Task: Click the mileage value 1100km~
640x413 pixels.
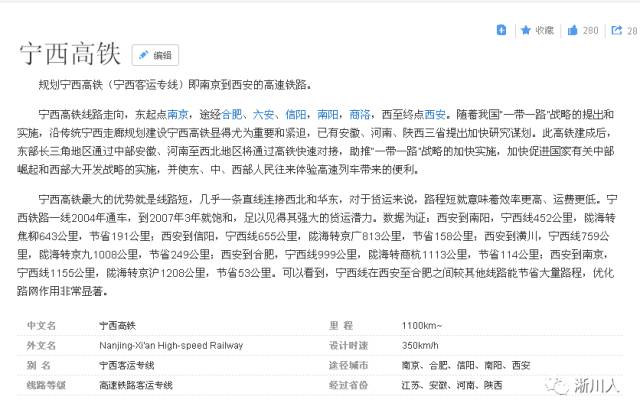Action: (x=422, y=326)
